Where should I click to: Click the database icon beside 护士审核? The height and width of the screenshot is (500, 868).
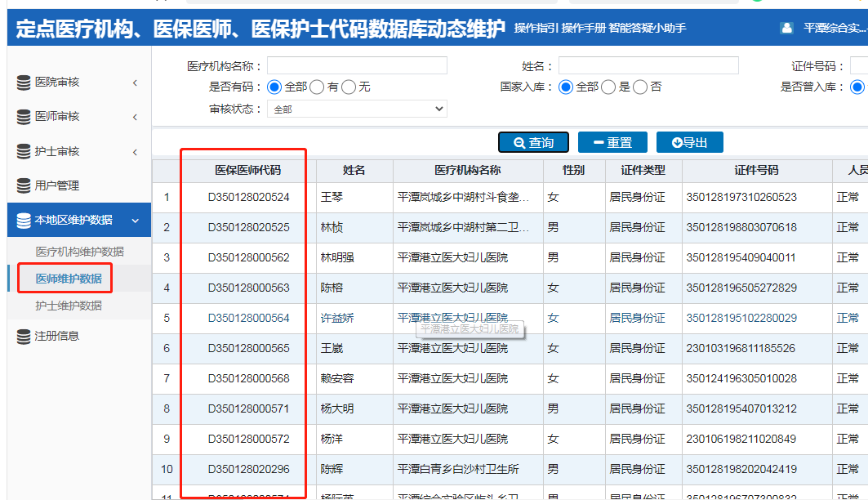(23, 151)
